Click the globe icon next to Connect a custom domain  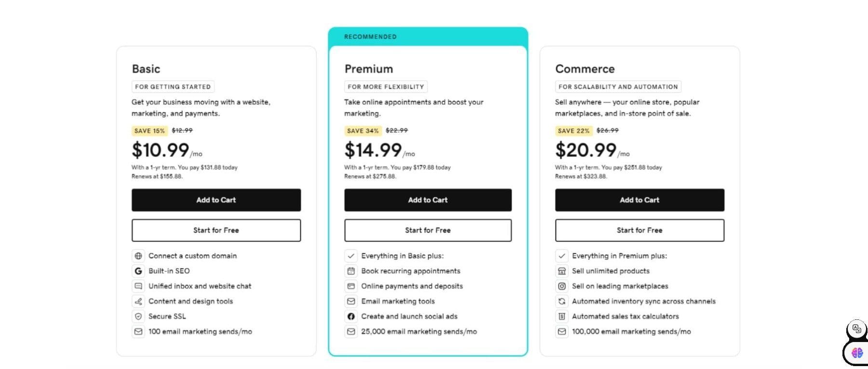(138, 256)
